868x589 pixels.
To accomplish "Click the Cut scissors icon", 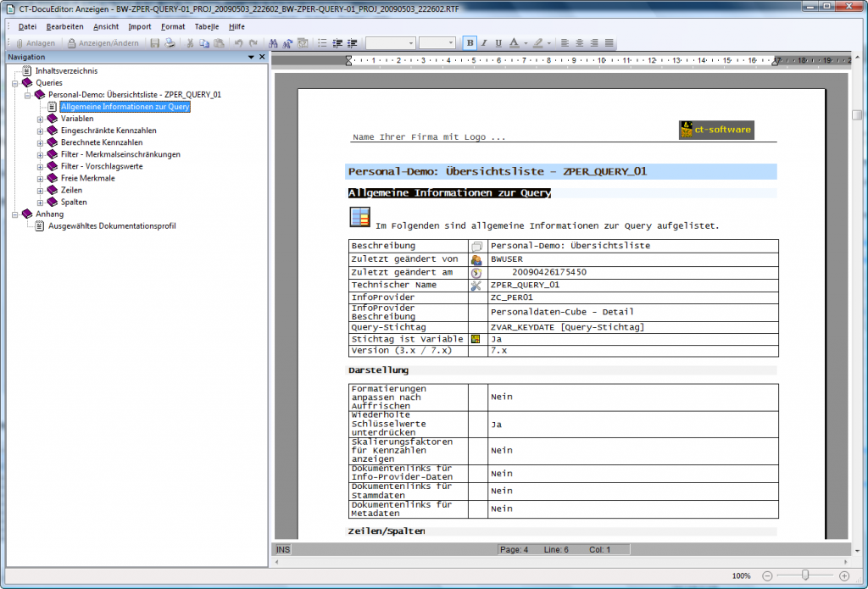I will pos(191,43).
